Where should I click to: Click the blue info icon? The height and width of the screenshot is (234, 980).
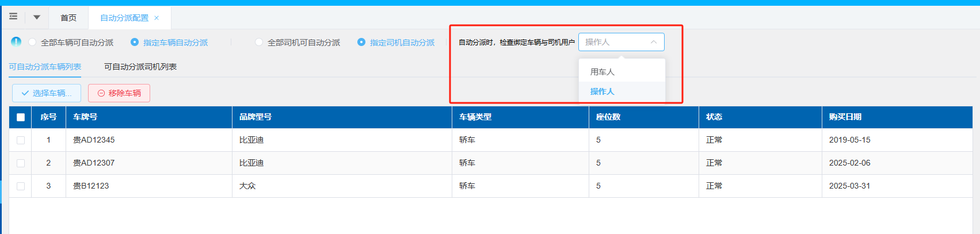coord(16,41)
